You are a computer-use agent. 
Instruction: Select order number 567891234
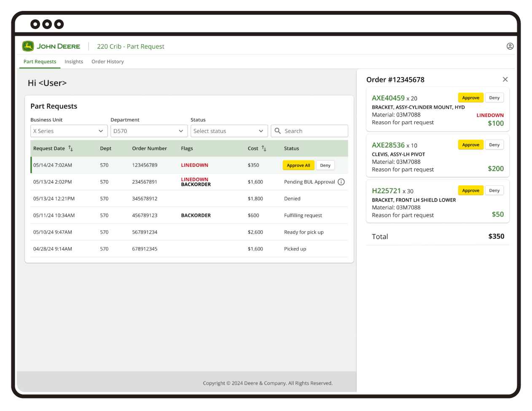click(x=145, y=232)
